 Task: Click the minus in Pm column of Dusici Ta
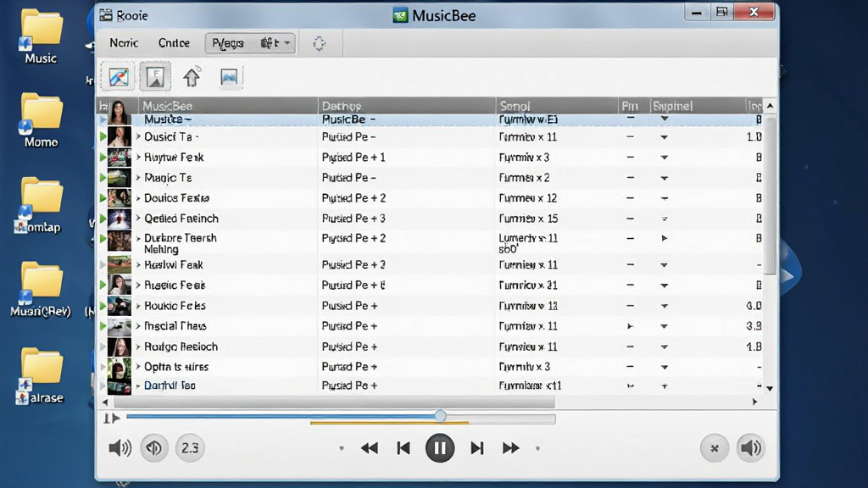(x=630, y=137)
